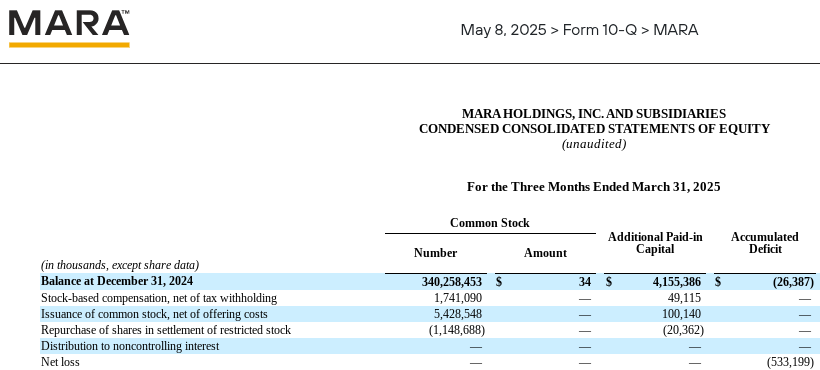820x370 pixels.
Task: Click the 'Accumulated Deficit' header
Action: click(765, 243)
